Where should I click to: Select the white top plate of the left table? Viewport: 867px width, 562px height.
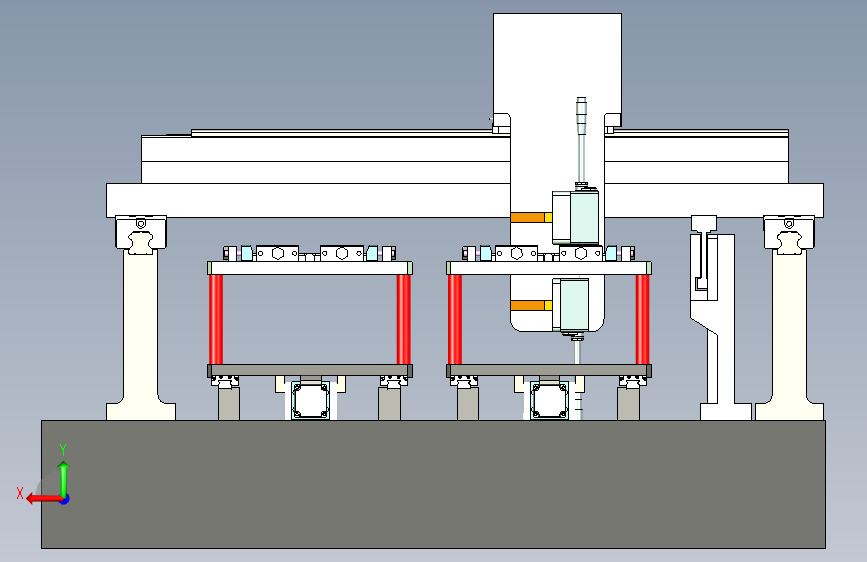310,268
